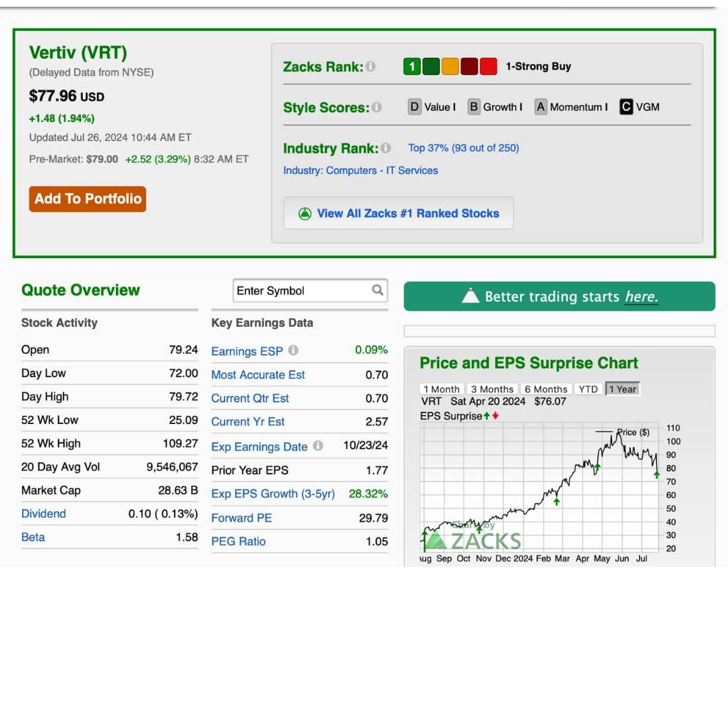728x728 pixels.
Task: Click the Open value 79.24
Action: [183, 350]
